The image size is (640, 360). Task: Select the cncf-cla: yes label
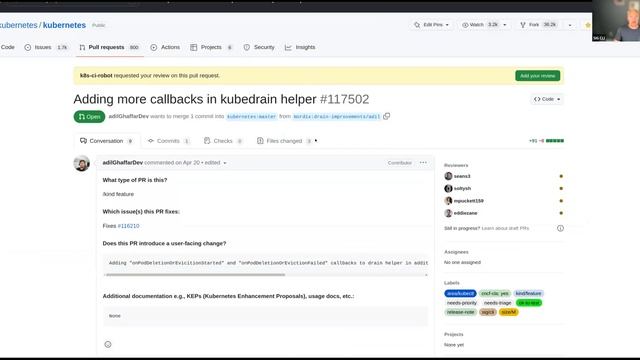coord(495,293)
